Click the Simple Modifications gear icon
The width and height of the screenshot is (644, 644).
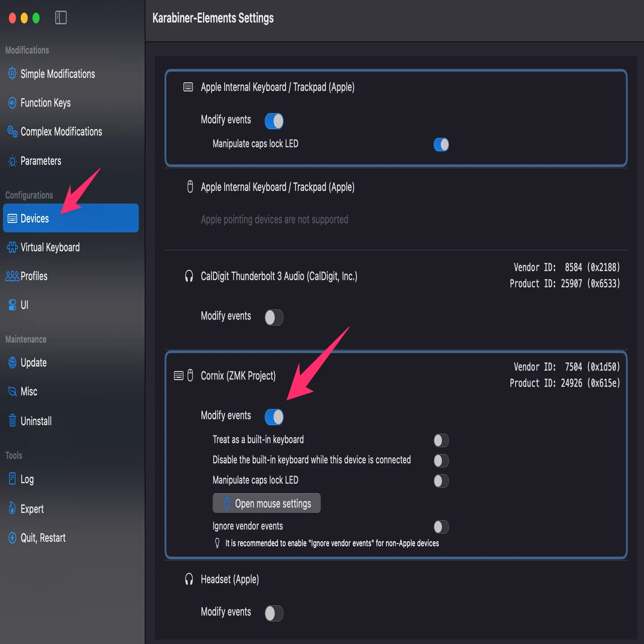12,73
